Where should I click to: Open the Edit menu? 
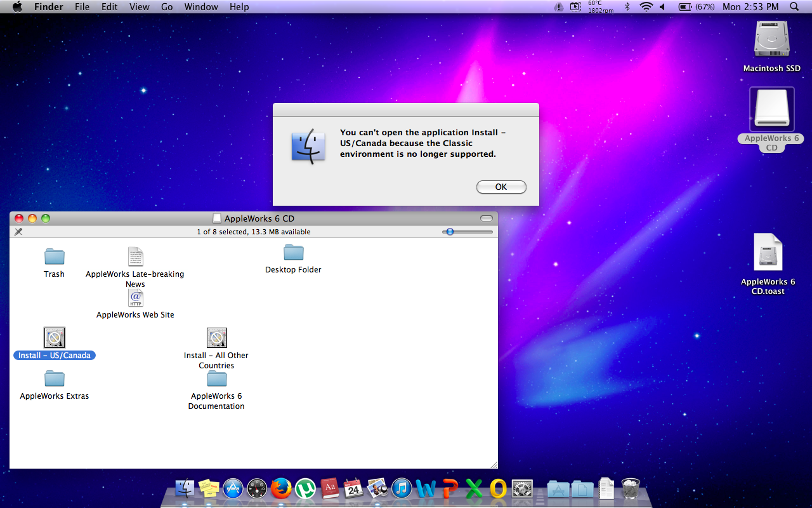coord(110,7)
